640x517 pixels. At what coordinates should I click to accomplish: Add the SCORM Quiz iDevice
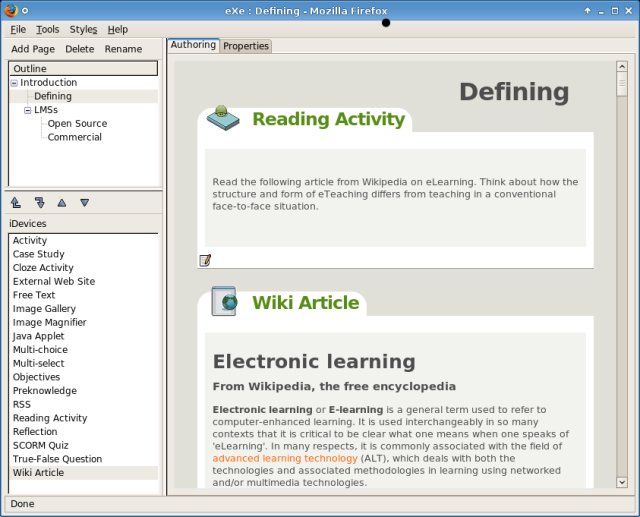click(83, 446)
